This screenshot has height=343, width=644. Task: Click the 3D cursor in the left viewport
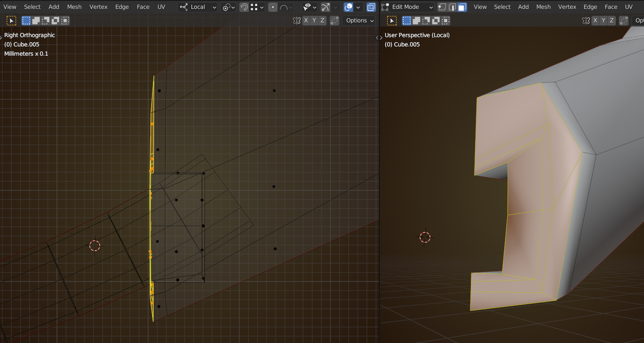95,245
